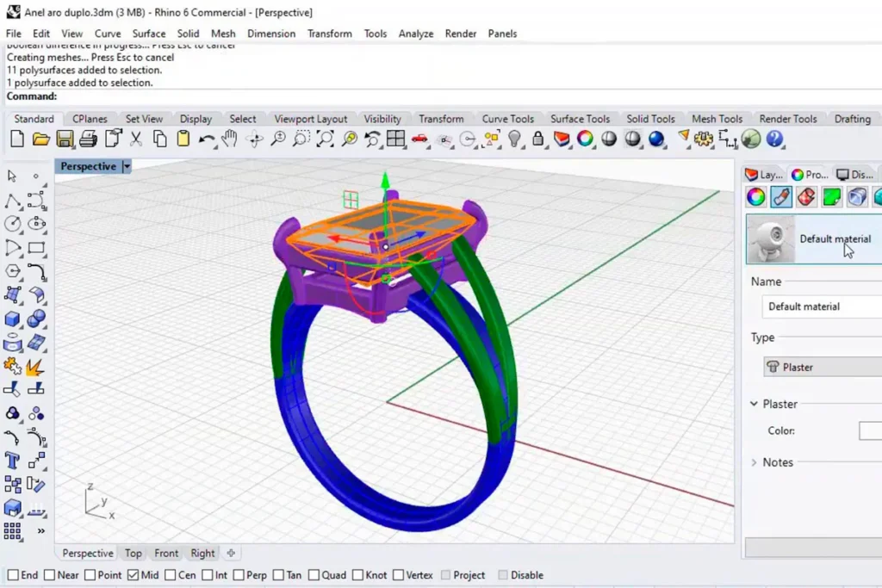Viewport: 882px width, 588px height.
Task: Click the Undo arrow icon
Action: point(207,139)
